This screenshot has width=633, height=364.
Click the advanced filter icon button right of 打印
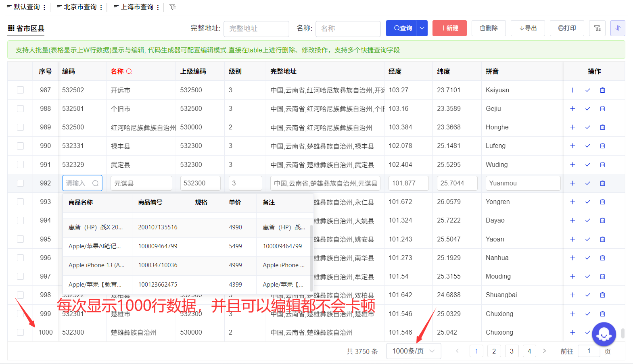pyautogui.click(x=597, y=28)
